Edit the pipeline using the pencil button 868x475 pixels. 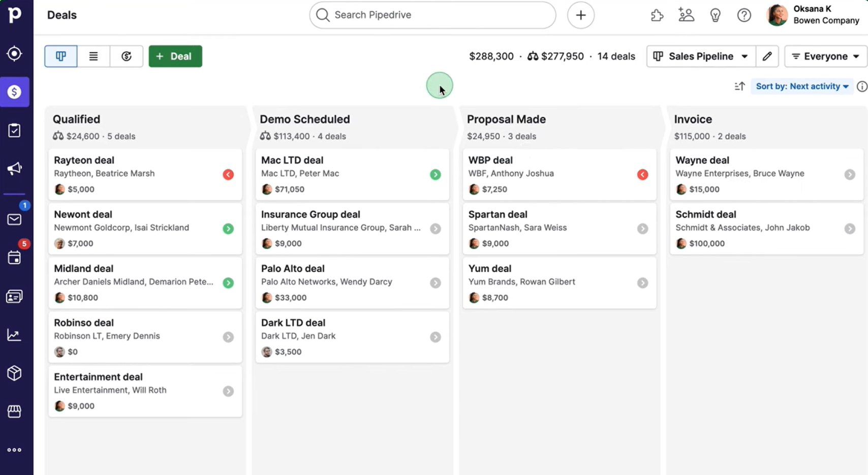tap(767, 56)
